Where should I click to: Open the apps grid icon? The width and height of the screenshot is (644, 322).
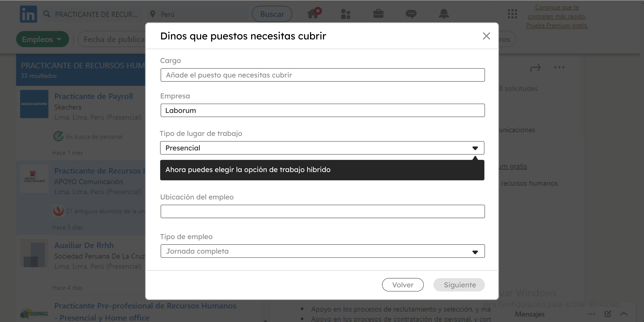(x=512, y=14)
